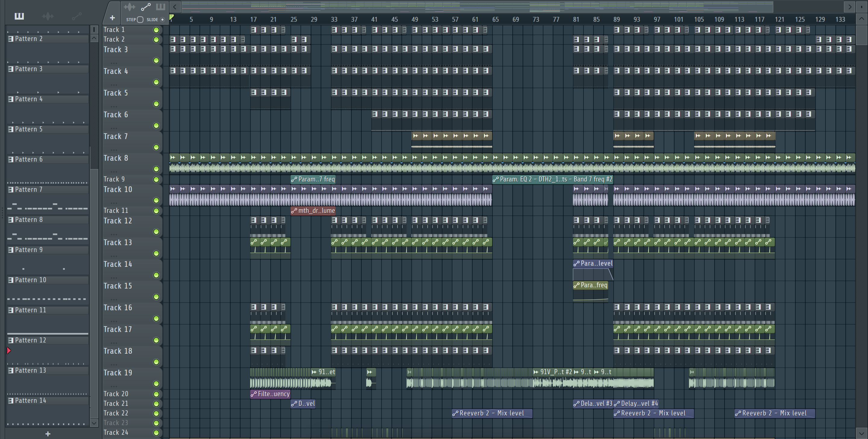
Task: Click the 'Dela..vel #3' clip on Track 21
Action: pos(593,404)
